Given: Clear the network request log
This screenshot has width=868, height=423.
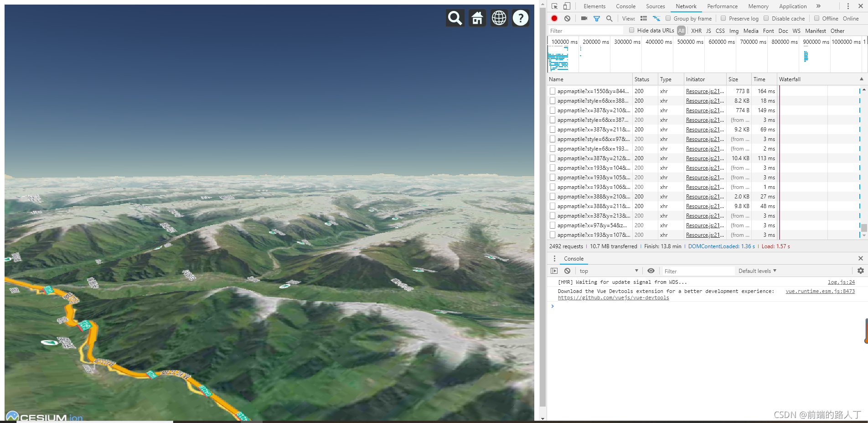Looking at the screenshot, I should pyautogui.click(x=567, y=18).
